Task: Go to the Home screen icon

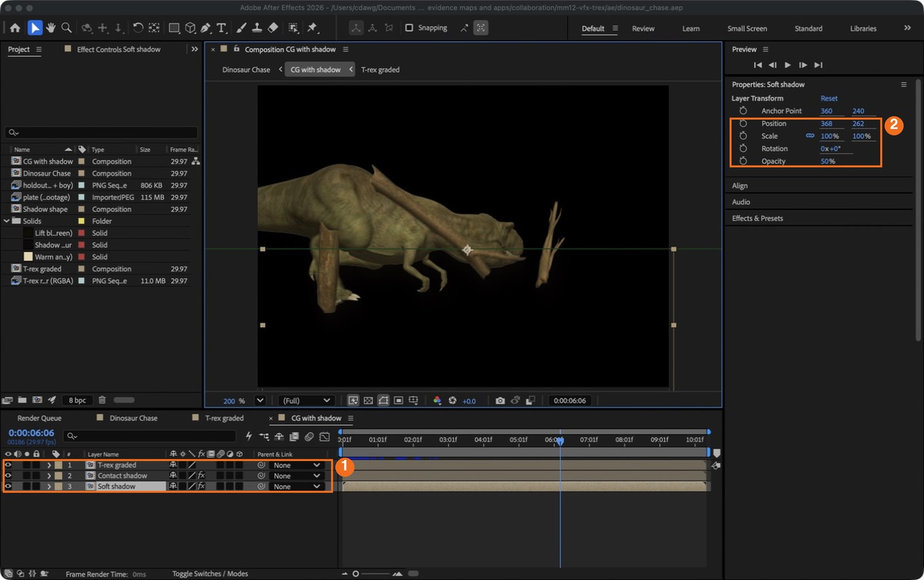Action: [15, 28]
